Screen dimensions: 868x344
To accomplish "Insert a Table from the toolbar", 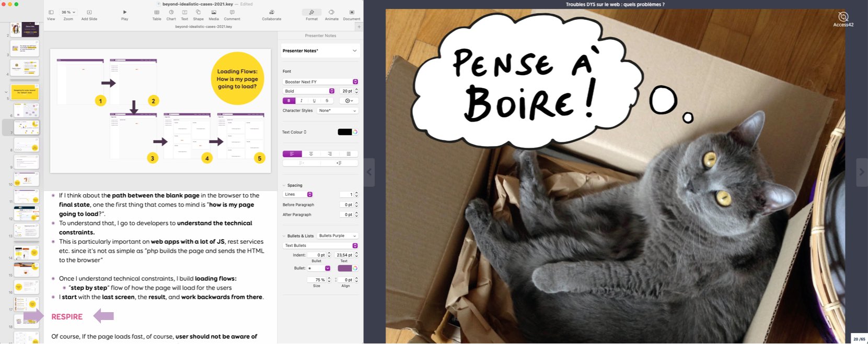I will point(157,13).
